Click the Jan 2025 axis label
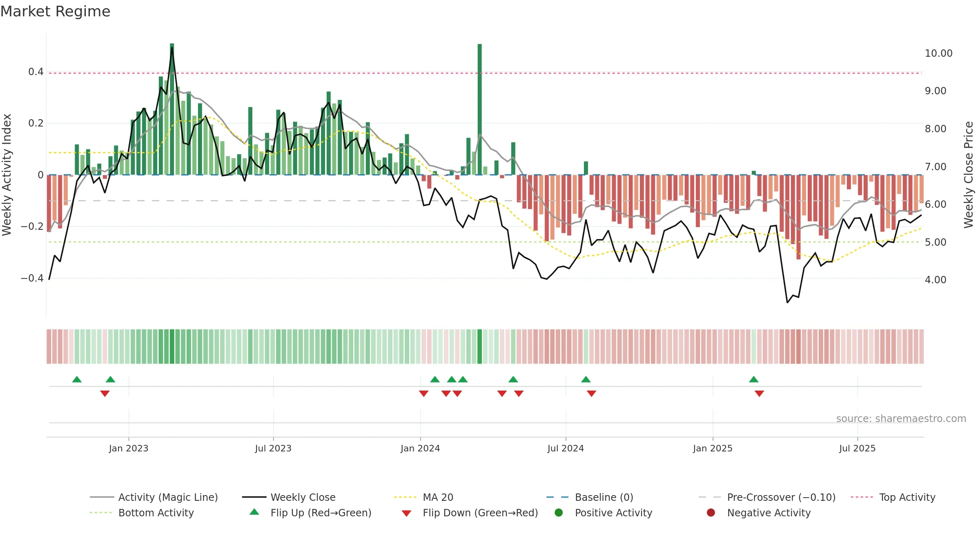The width and height of the screenshot is (980, 551). 713,449
